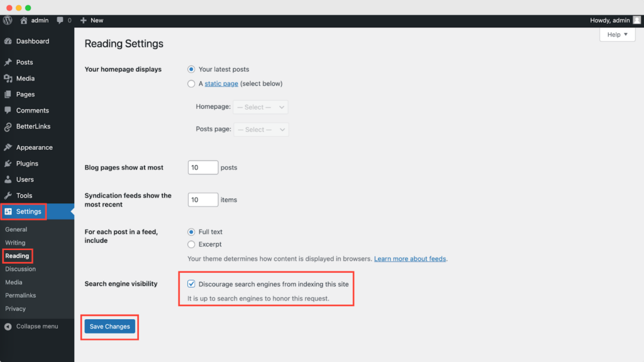This screenshot has width=644, height=362.
Task: Focus Syndication feeds items field
Action: pyautogui.click(x=203, y=200)
